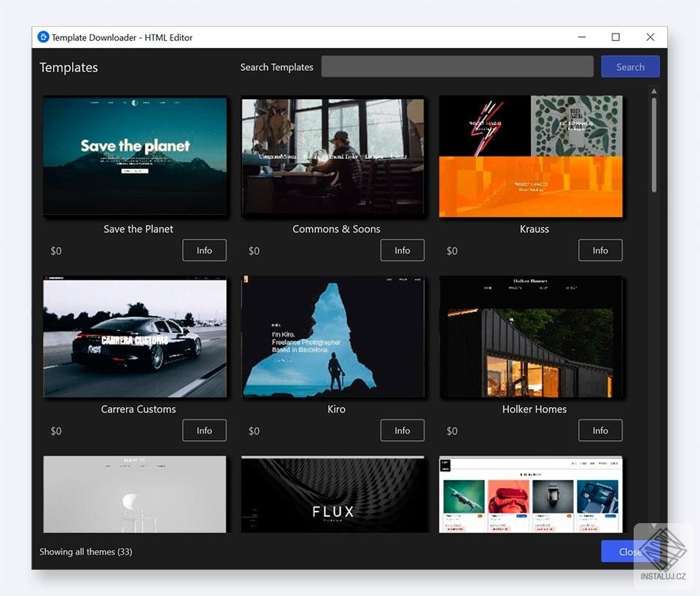700x596 pixels.
Task: Click the Search Templates input field
Action: [x=457, y=66]
